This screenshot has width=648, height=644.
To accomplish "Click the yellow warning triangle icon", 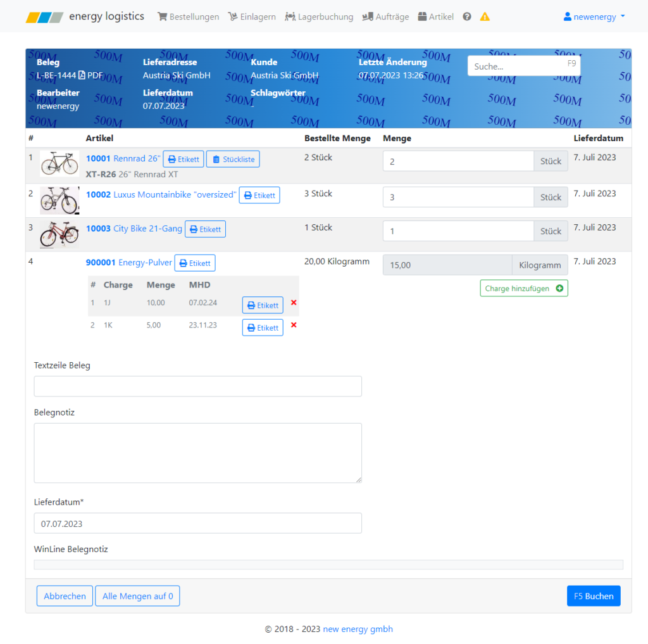I will (485, 16).
